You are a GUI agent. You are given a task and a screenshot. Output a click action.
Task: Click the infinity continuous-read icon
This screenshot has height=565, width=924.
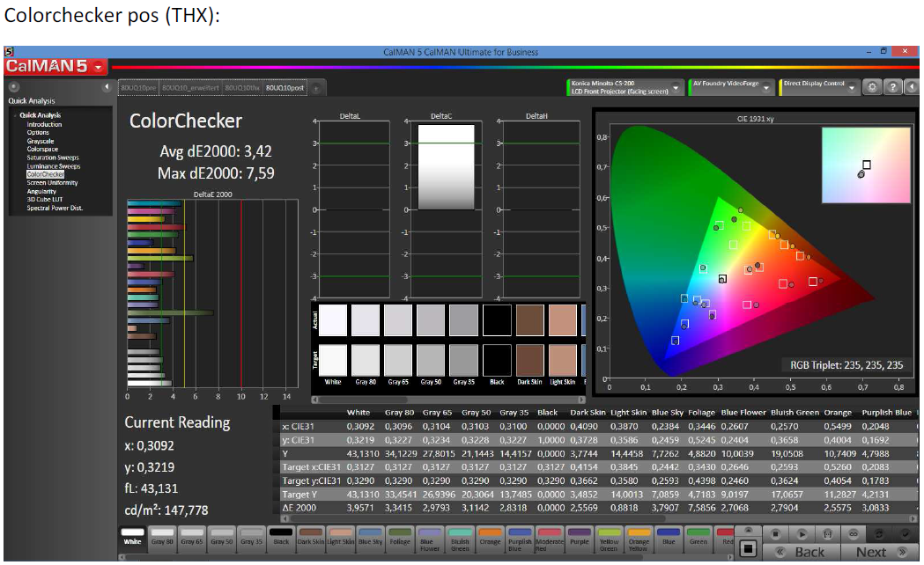pyautogui.click(x=854, y=534)
